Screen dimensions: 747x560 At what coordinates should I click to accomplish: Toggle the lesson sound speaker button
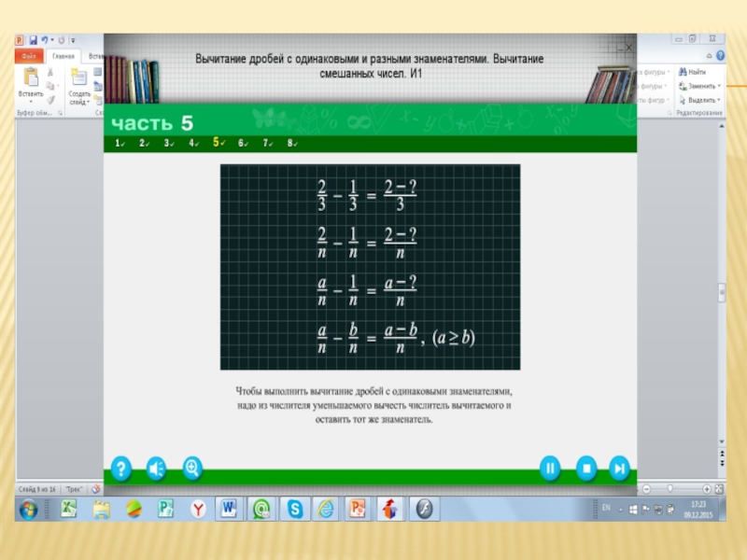point(156,469)
